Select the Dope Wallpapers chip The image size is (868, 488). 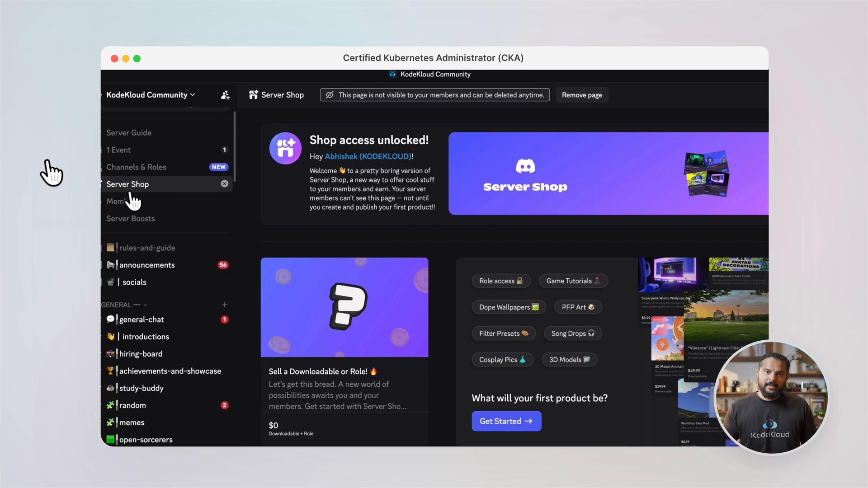pos(509,307)
